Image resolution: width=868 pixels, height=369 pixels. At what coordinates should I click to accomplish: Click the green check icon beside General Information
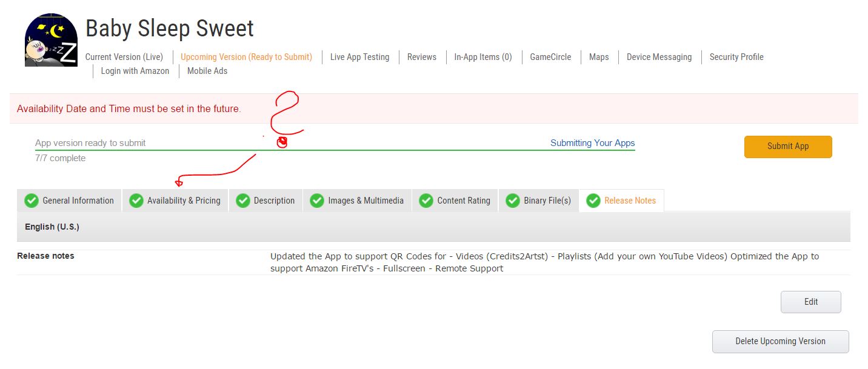tap(32, 201)
